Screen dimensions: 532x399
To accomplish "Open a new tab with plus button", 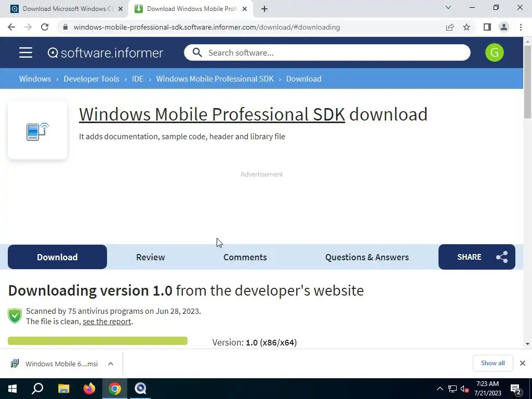I will (264, 9).
